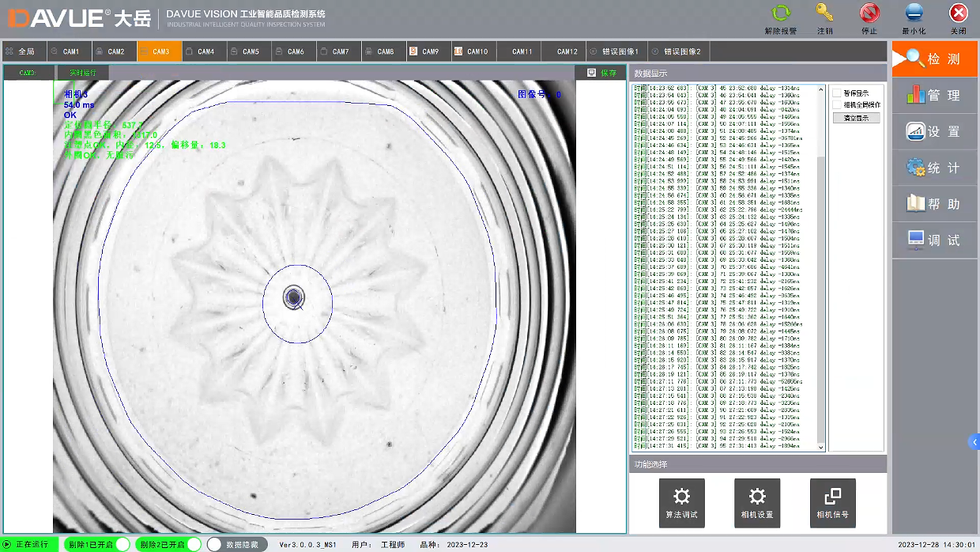Save the current camera image with 保存
Image resolution: width=980 pixels, height=552 pixels.
click(601, 73)
